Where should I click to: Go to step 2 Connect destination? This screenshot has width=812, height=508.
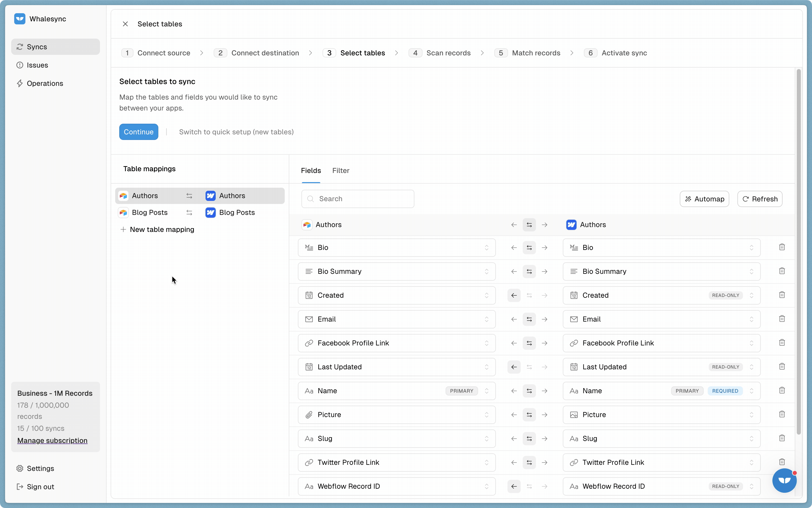256,53
